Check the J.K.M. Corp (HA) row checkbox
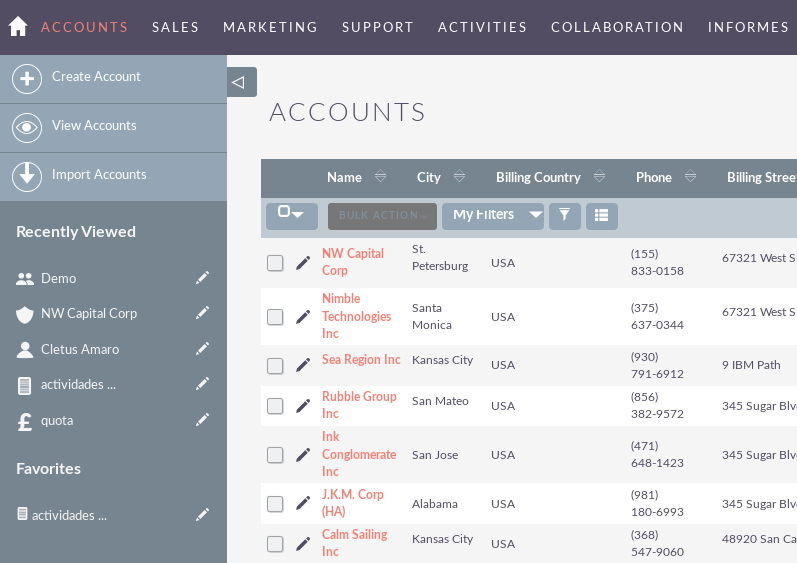Screen dimensions: 797x563 (275, 504)
